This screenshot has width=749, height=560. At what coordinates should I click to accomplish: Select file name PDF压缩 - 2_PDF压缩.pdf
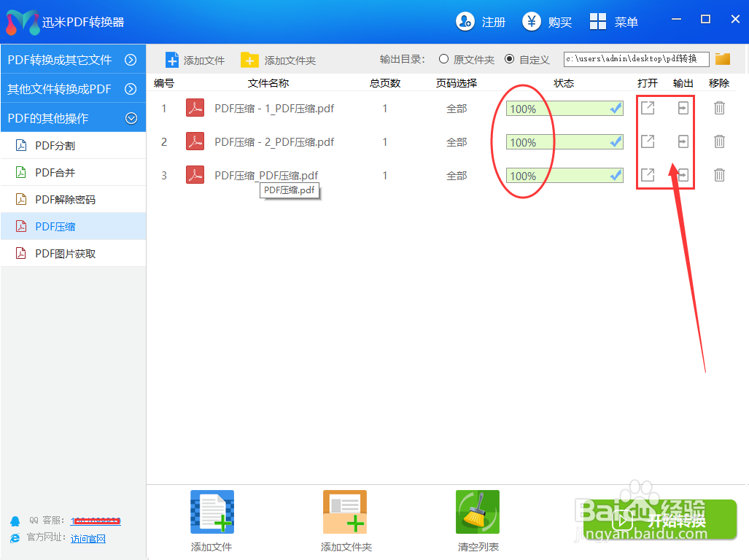pyautogui.click(x=274, y=142)
